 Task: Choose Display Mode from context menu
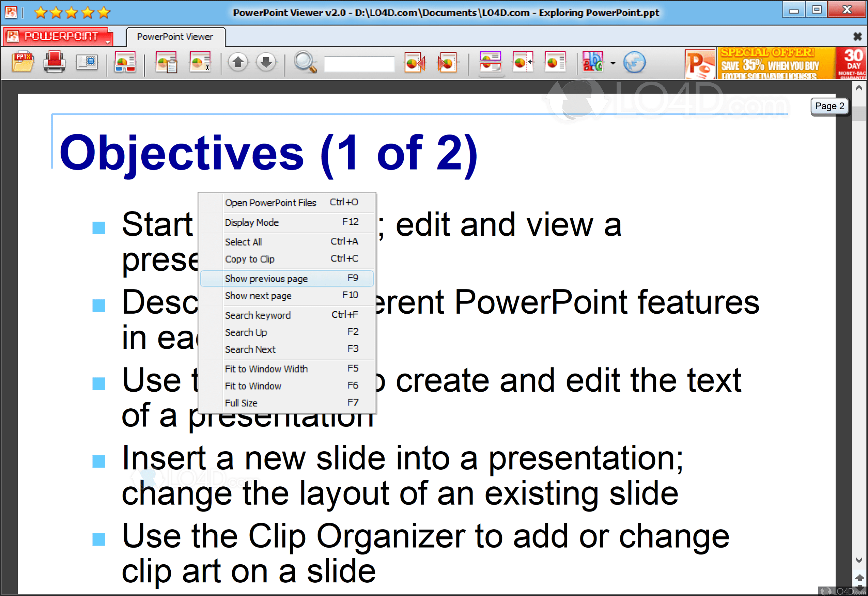coord(287,222)
